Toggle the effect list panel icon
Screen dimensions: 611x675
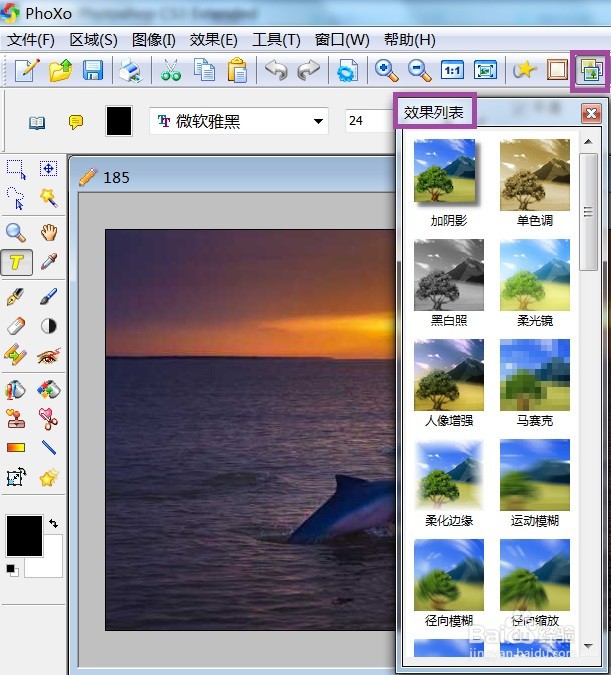[x=591, y=71]
